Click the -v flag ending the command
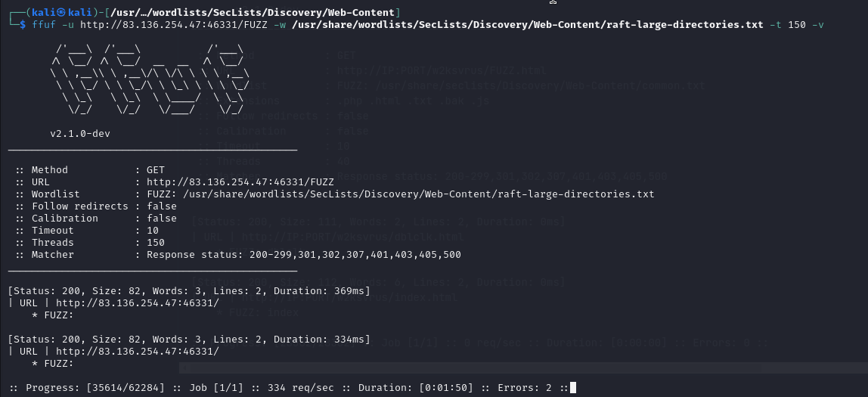This screenshot has height=397, width=868. click(817, 24)
